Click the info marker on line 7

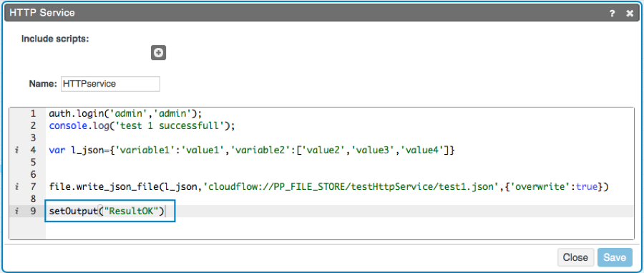(x=17, y=187)
